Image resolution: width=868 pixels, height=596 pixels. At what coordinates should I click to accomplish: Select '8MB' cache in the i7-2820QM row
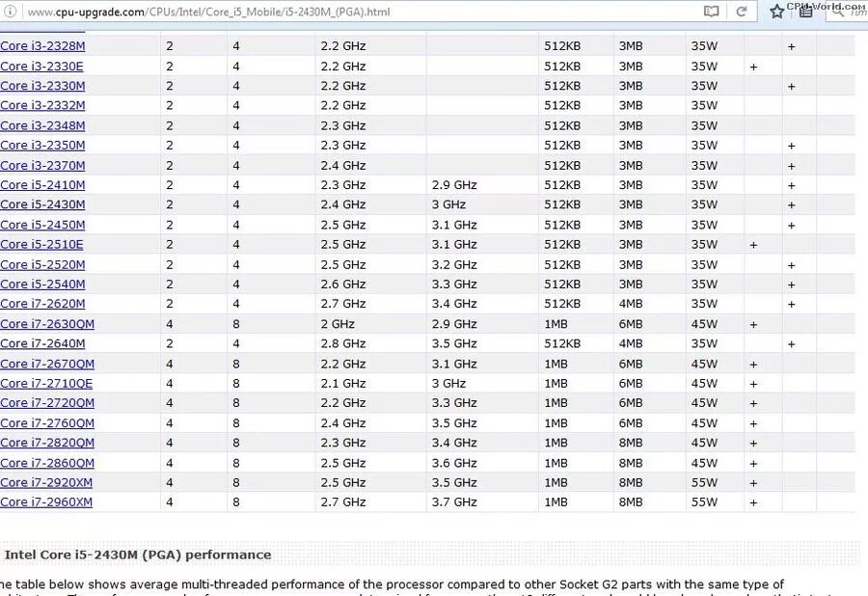[x=631, y=442]
